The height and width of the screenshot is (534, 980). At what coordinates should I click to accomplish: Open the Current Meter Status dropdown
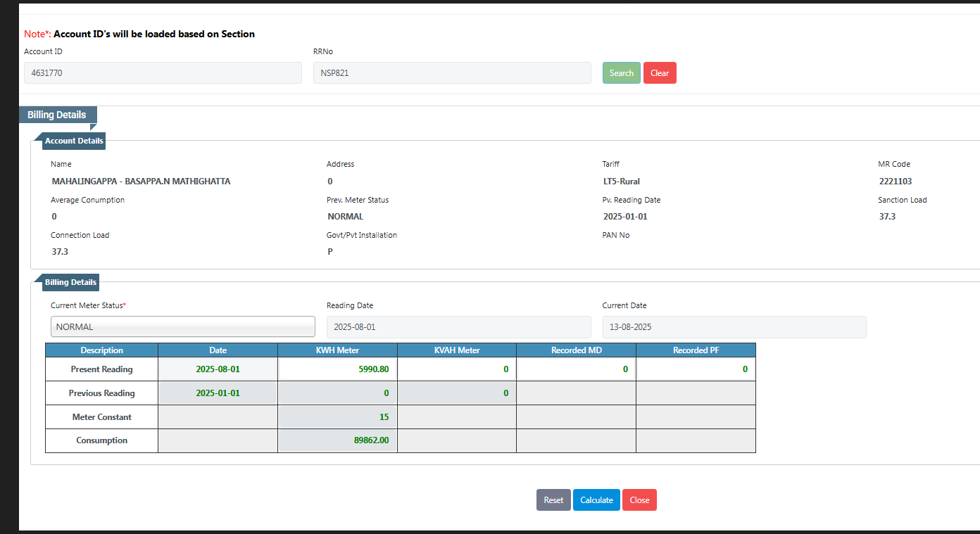[x=183, y=327]
